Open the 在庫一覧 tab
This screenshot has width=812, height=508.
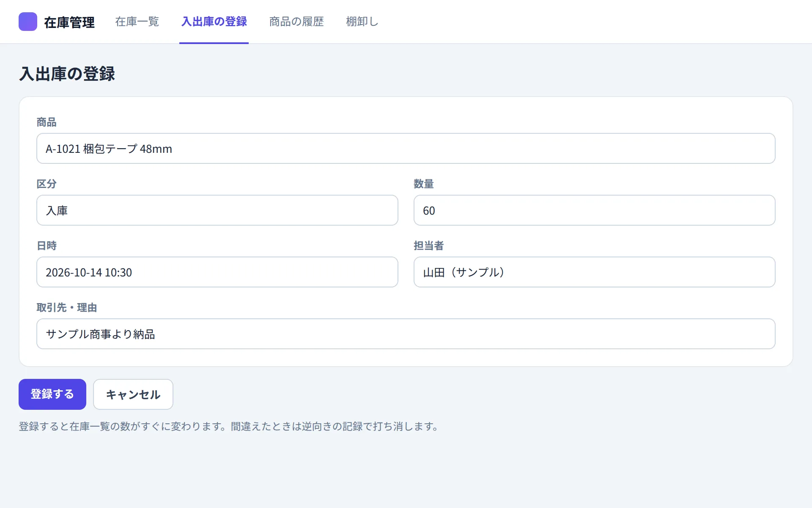(137, 22)
